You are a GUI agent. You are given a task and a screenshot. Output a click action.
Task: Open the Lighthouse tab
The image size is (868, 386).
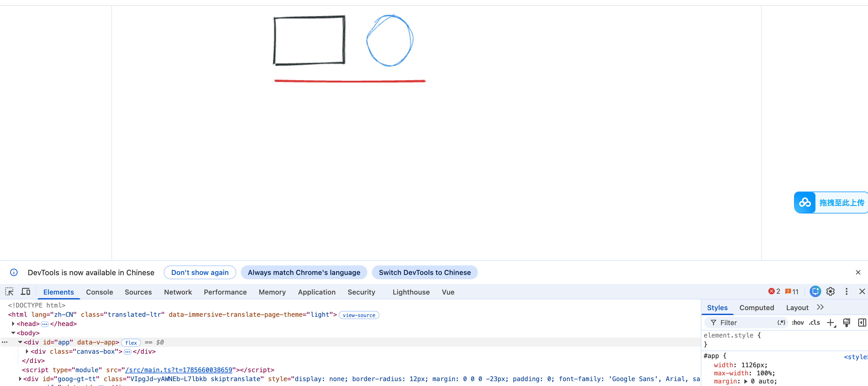click(411, 292)
